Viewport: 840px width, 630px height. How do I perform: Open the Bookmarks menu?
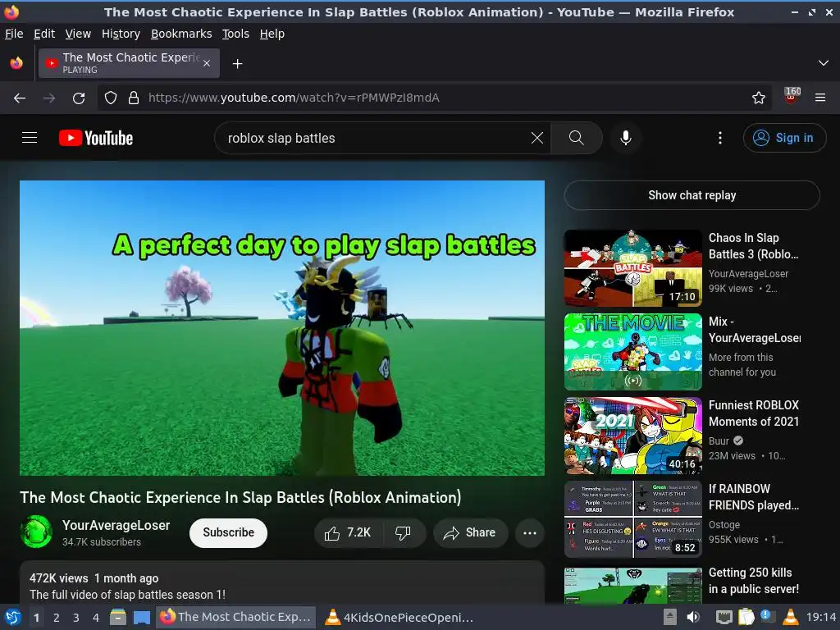[181, 34]
